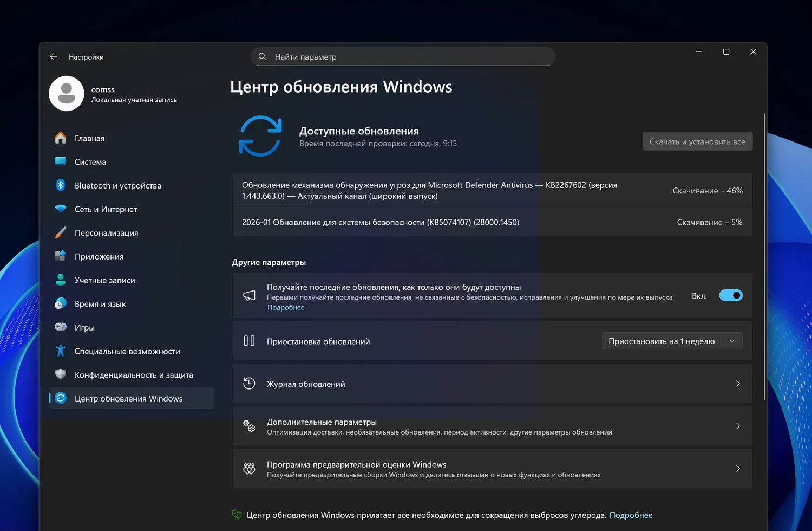Open Журнал обновлений via its chevron

738,384
